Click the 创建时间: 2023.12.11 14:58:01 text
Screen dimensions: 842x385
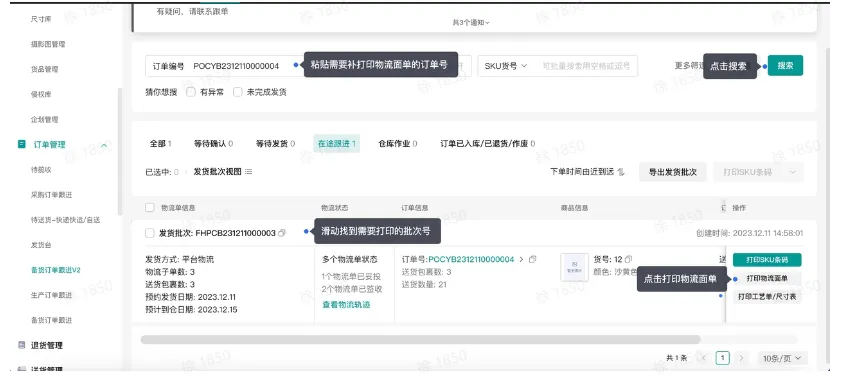pyautogui.click(x=749, y=233)
